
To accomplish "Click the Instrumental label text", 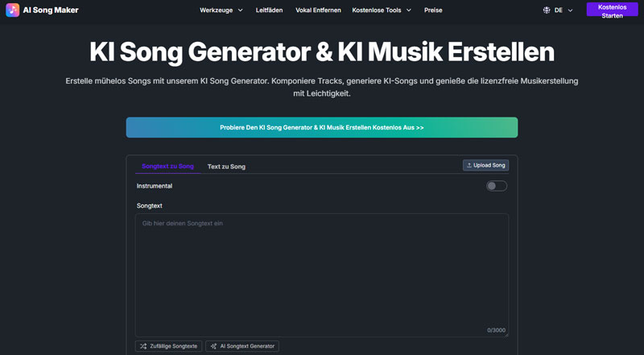I will tap(155, 186).
